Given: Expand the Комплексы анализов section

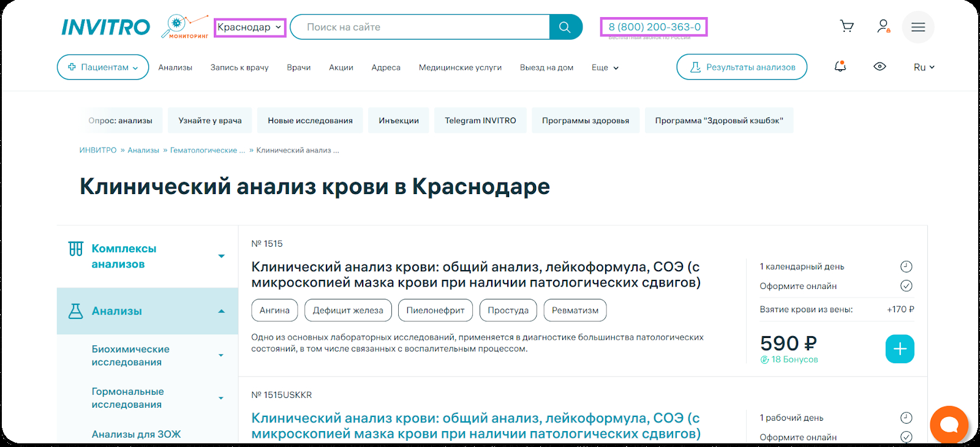Looking at the screenshot, I should tap(222, 256).
